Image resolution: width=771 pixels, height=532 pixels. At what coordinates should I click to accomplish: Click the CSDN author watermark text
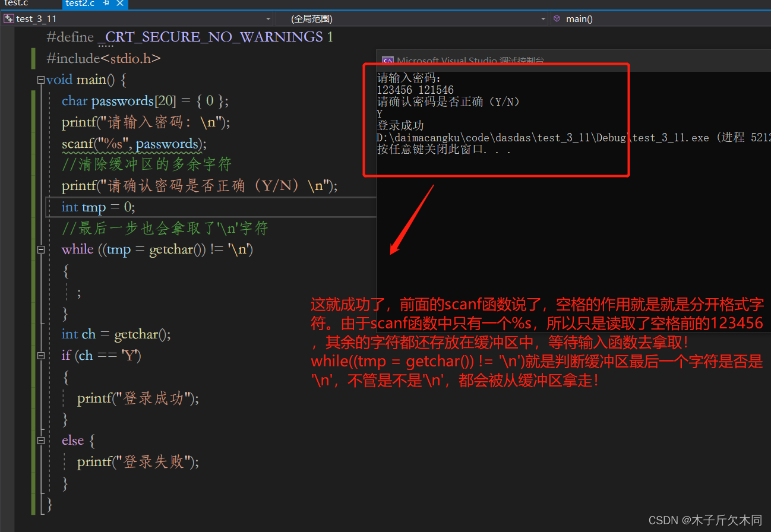705,520
